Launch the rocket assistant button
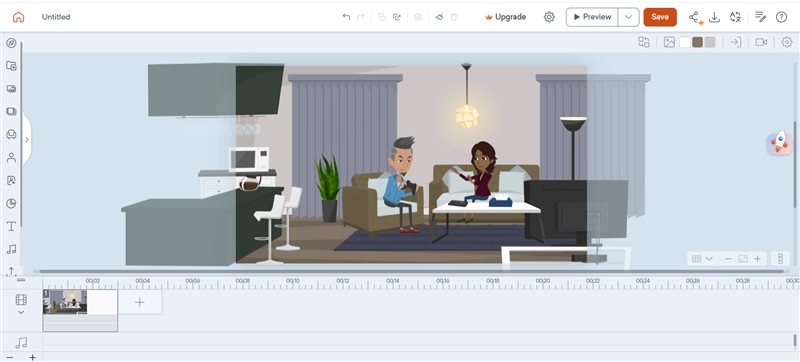 click(x=779, y=142)
